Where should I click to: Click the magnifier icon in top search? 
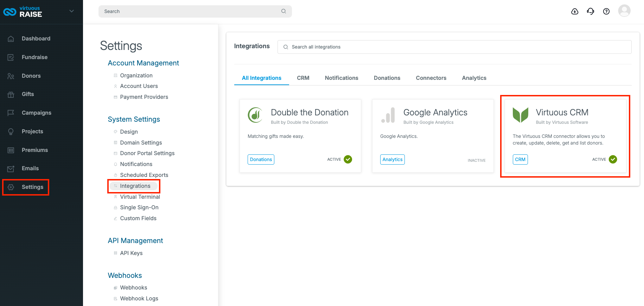[283, 11]
